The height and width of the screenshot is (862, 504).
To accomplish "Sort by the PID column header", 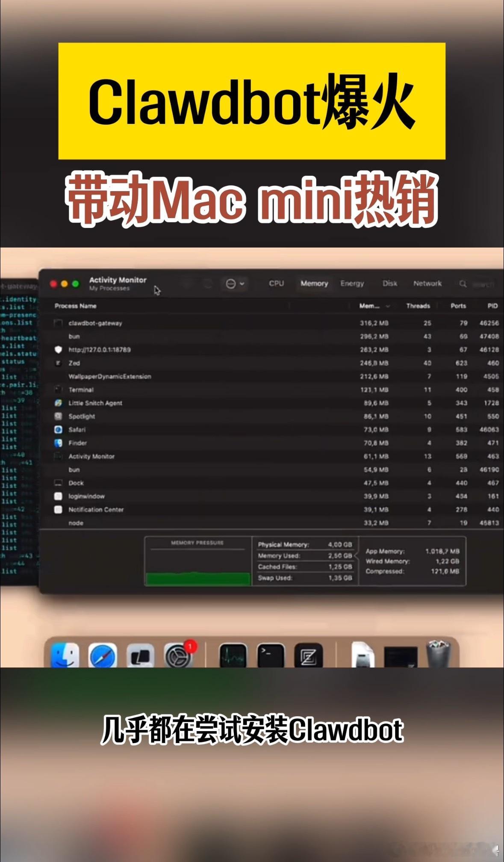I will [x=492, y=306].
